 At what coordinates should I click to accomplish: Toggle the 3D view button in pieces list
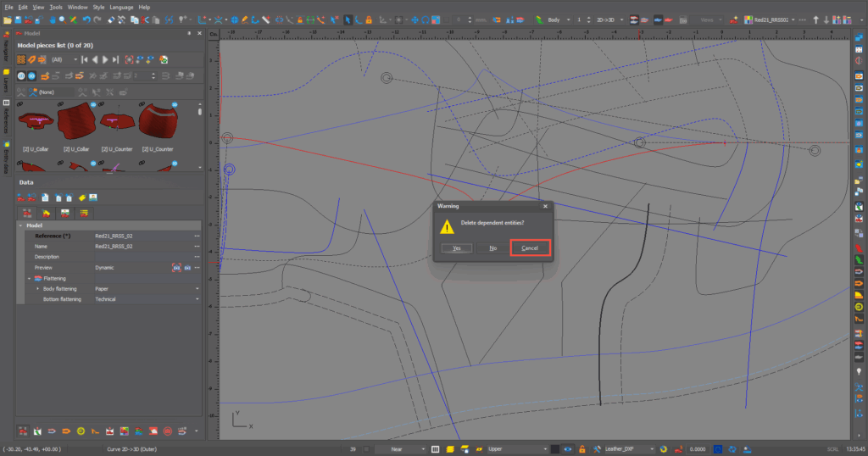(x=32, y=75)
